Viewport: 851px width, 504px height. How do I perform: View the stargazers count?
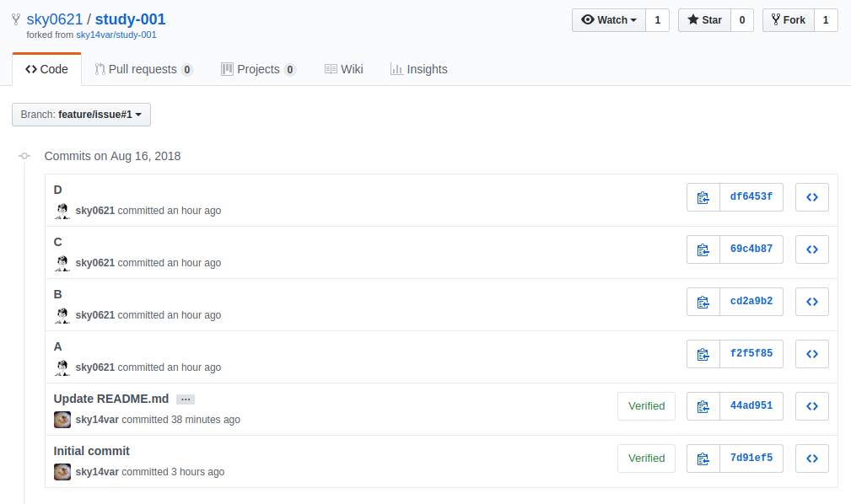(x=742, y=20)
